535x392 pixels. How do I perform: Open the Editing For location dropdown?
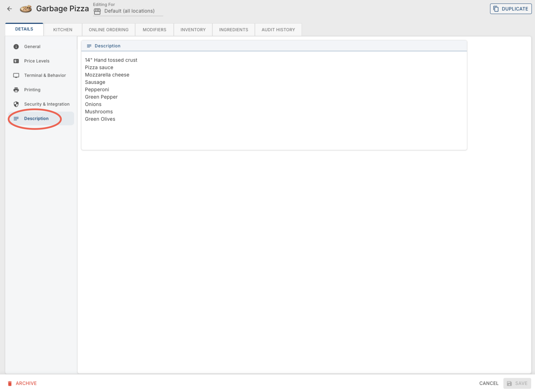[x=128, y=11]
